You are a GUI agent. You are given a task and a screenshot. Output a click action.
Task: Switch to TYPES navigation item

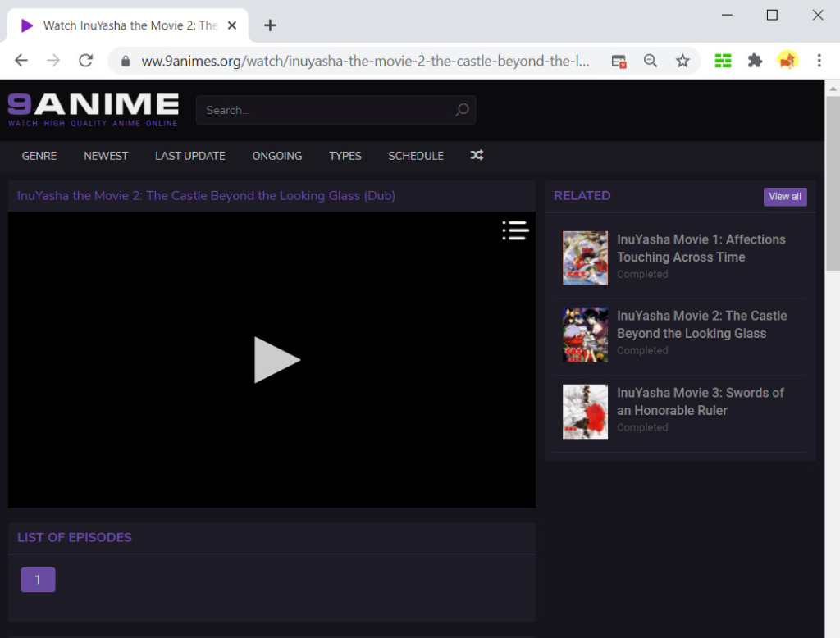[345, 155]
